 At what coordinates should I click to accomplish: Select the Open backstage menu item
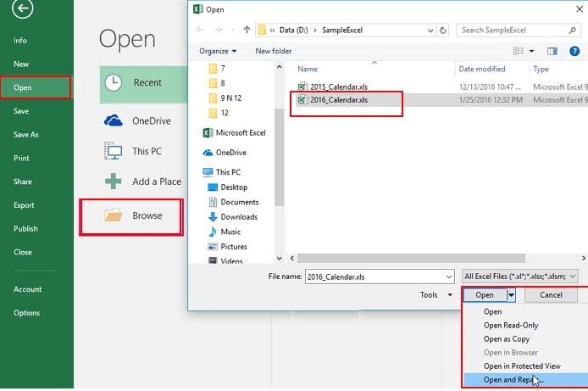[x=36, y=87]
